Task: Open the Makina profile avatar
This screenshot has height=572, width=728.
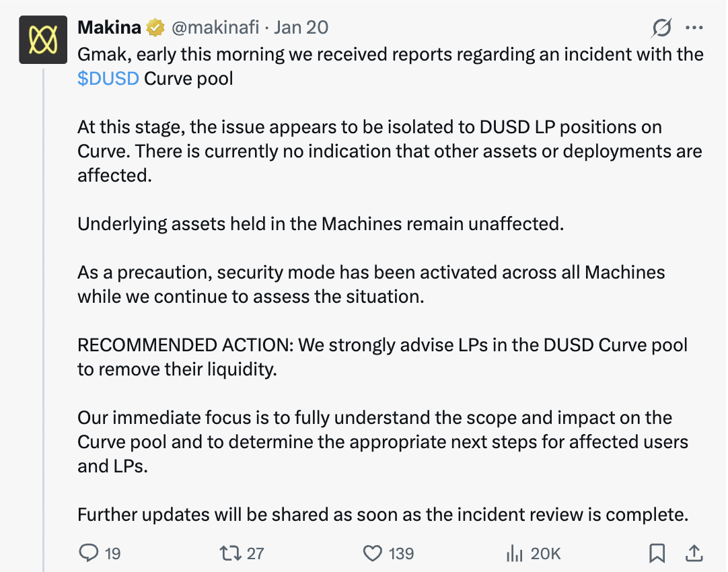Action: coord(43,40)
